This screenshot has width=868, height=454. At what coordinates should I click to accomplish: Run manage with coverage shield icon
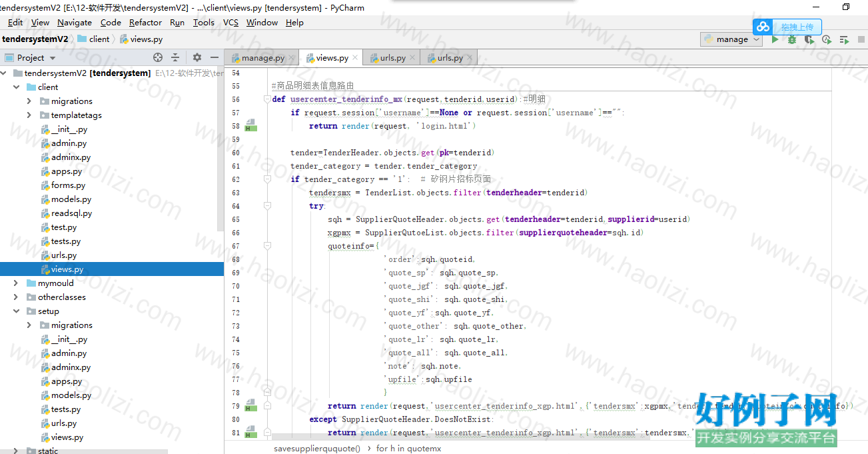coord(809,39)
